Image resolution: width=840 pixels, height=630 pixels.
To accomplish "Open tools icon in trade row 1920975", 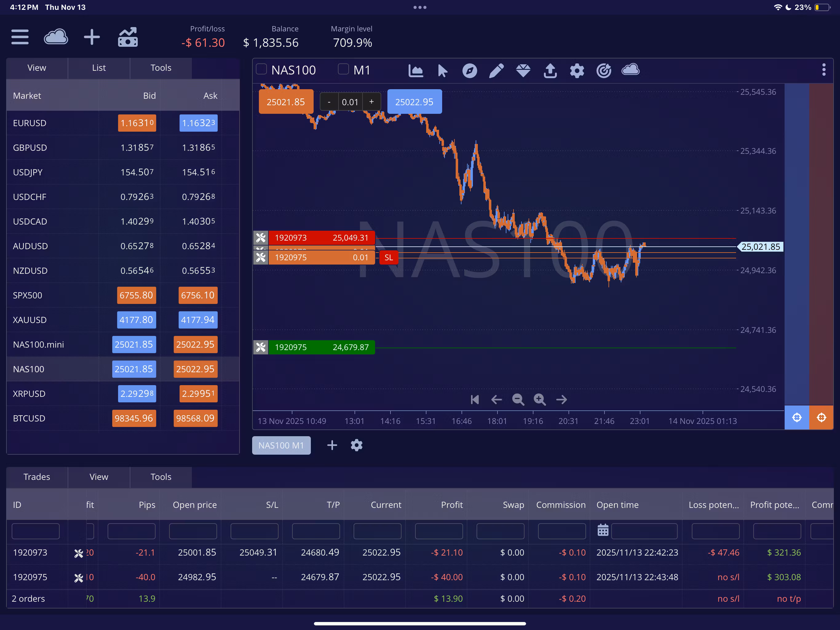I will point(79,578).
